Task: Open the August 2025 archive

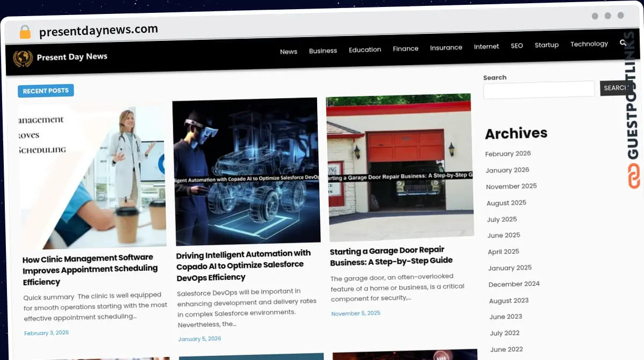Action: pos(506,203)
